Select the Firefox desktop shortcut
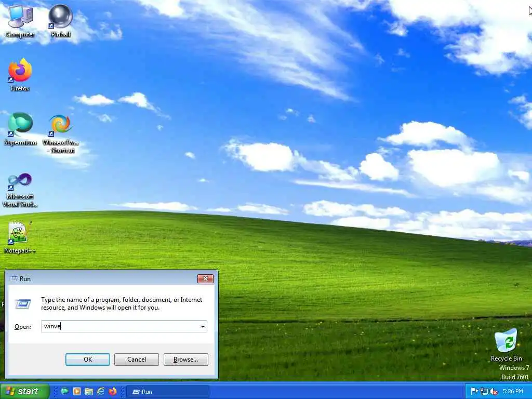532x399 pixels. pyautogui.click(x=20, y=75)
